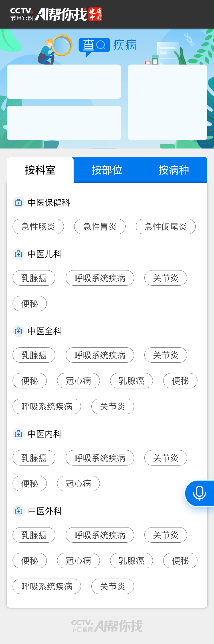Select 呼吸系统疾病 under 中医儿科
The width and height of the screenshot is (214, 644).
tap(100, 278)
